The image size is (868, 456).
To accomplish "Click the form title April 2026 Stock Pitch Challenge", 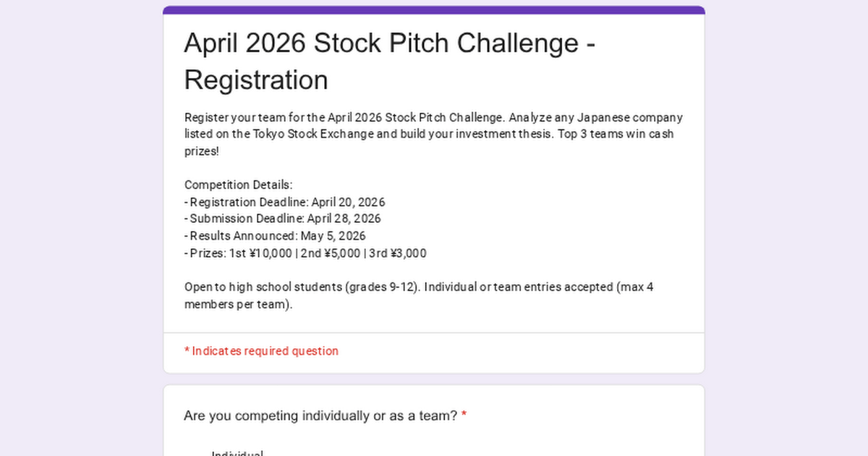I will point(389,43).
